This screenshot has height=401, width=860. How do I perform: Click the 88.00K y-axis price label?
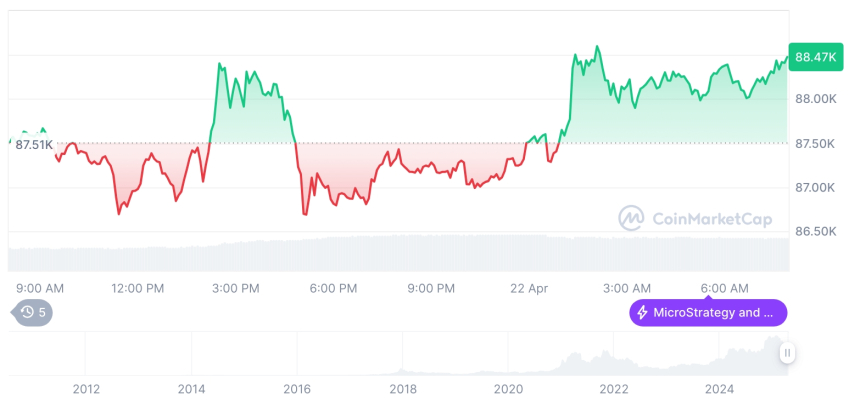tap(816, 99)
